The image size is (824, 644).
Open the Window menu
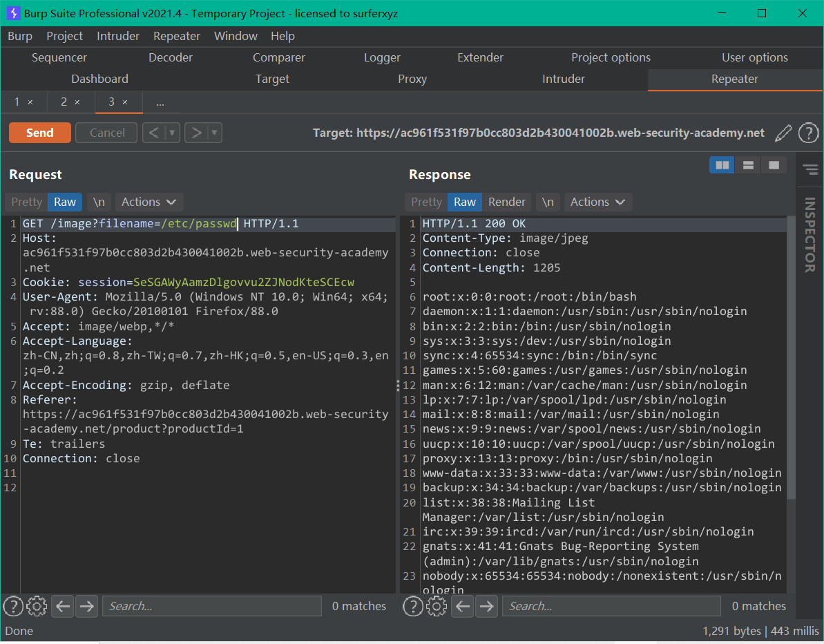236,36
